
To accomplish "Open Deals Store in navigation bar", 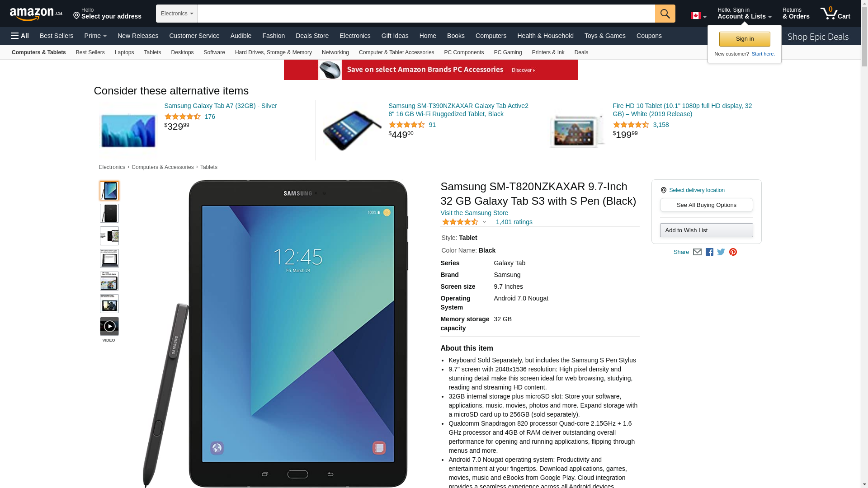I will (x=312, y=36).
